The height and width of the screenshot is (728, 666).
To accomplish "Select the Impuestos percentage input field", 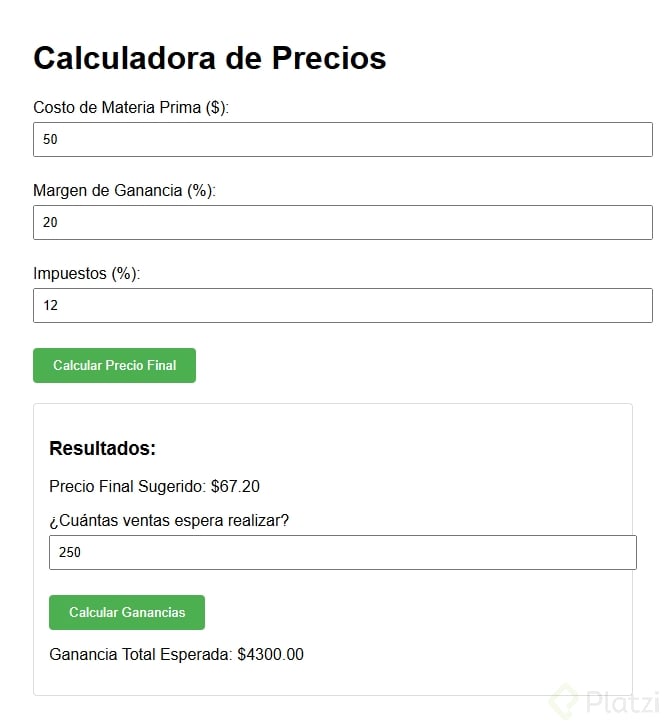I will [342, 306].
